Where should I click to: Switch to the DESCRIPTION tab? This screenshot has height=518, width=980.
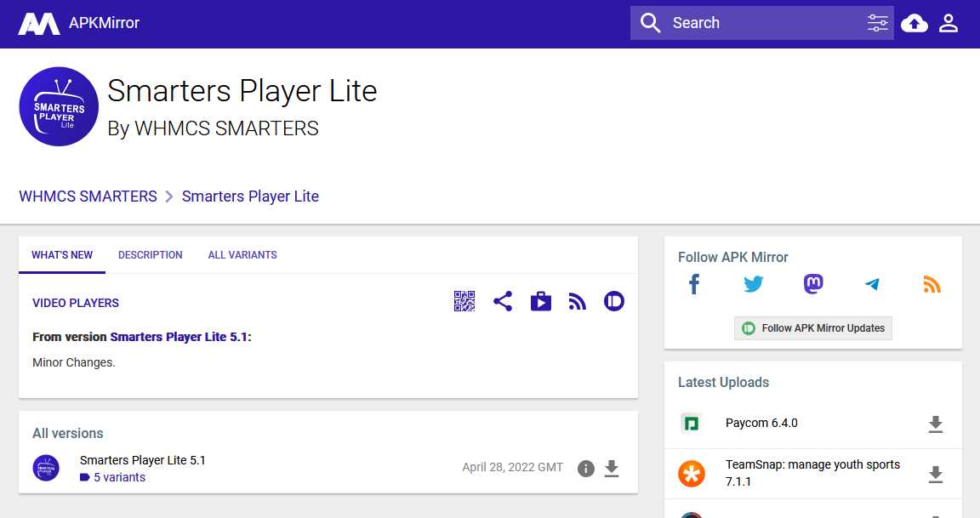[150, 255]
